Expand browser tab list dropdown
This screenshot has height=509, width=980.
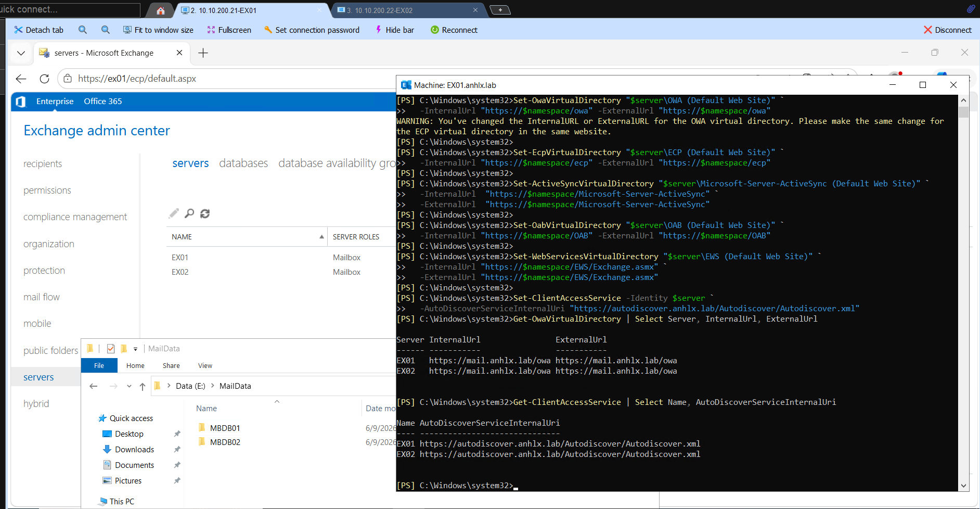point(21,53)
